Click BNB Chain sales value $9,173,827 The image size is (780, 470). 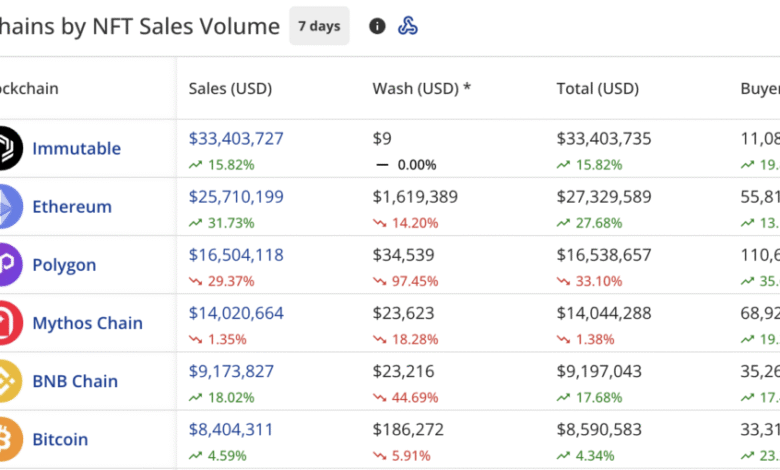231,371
